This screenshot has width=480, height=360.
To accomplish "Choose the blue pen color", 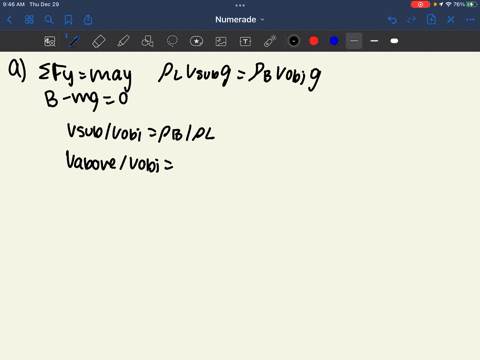I will (x=334, y=41).
